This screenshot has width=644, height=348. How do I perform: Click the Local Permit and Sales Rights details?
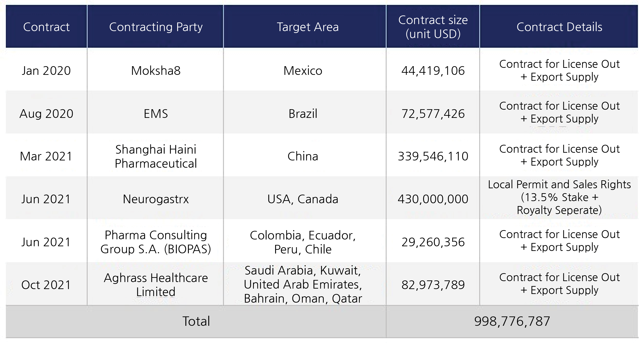(559, 197)
